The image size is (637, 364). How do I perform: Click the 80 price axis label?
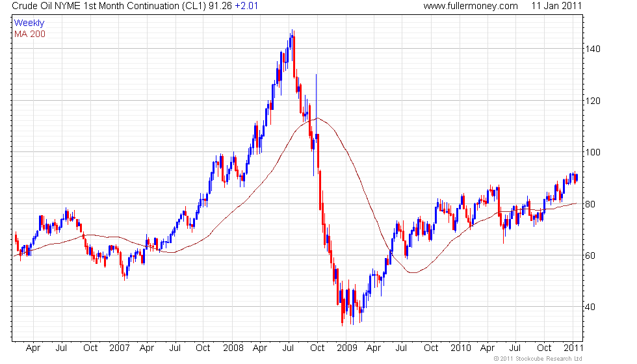tap(590, 204)
